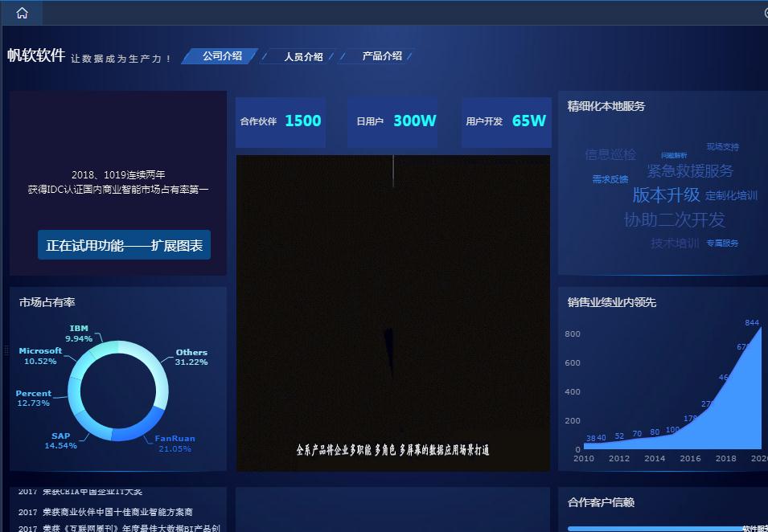Click the 信息巡检 word in cloud
Screen dimensions: 768x532
610,154
